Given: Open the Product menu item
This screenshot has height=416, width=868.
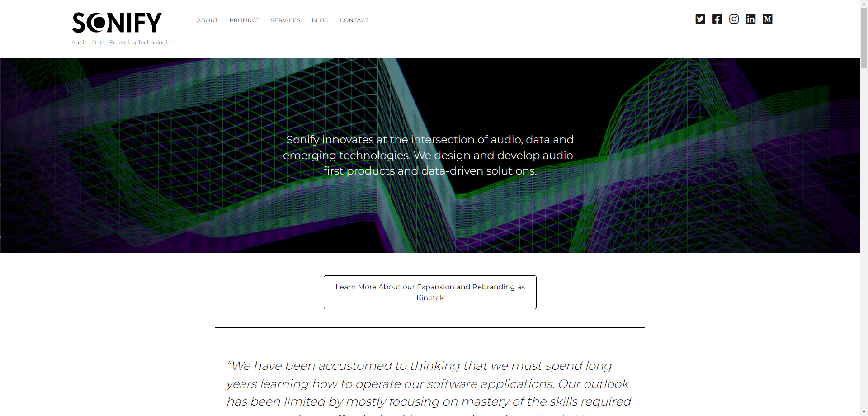Looking at the screenshot, I should click(244, 20).
